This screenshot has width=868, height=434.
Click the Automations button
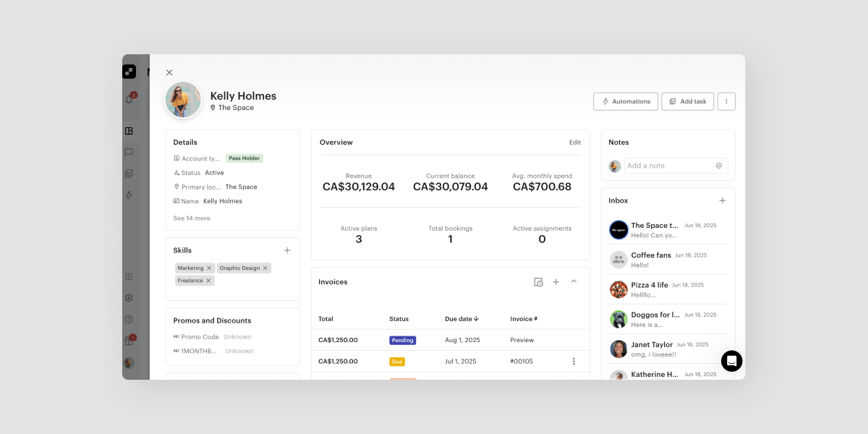tap(626, 101)
